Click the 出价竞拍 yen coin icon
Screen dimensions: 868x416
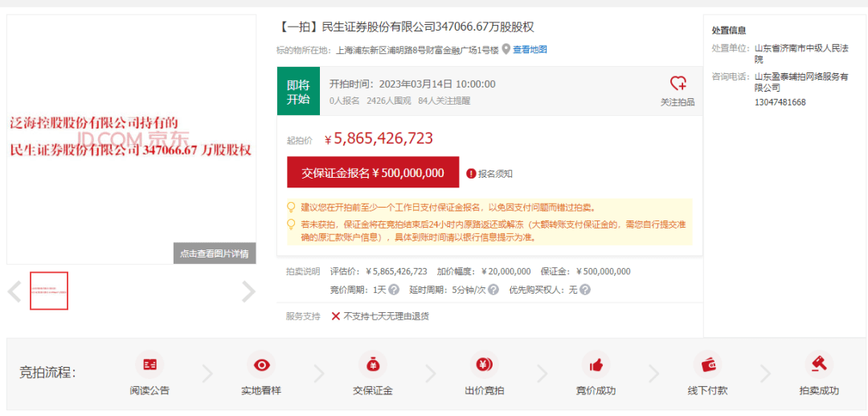click(485, 365)
